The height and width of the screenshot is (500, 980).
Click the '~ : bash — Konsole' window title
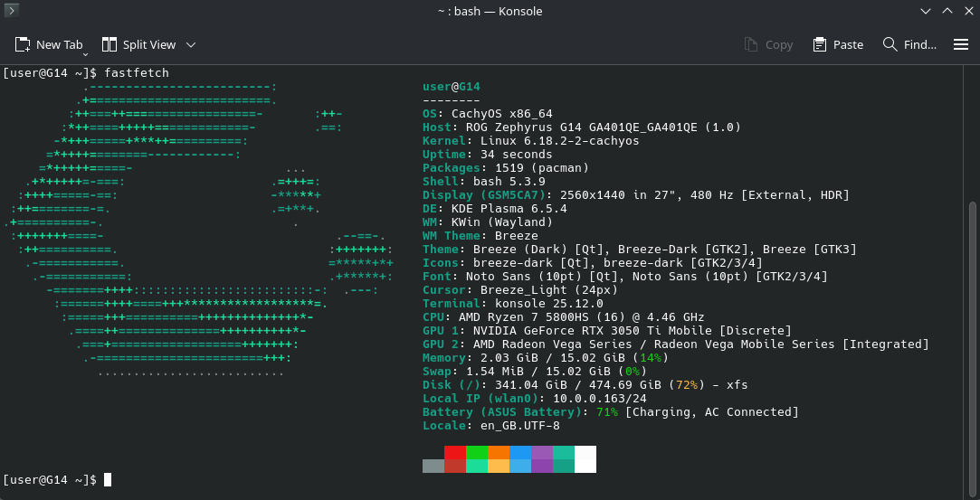tap(490, 11)
